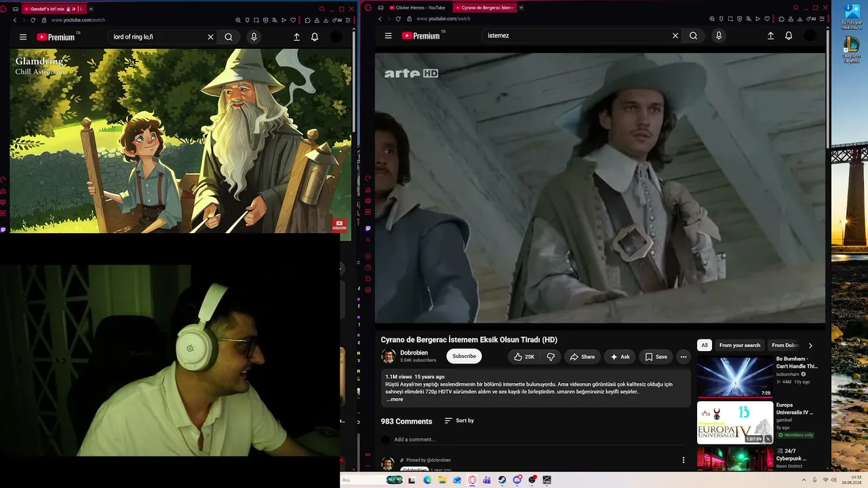Go back in the right browser window
The width and height of the screenshot is (868, 488).
click(380, 19)
